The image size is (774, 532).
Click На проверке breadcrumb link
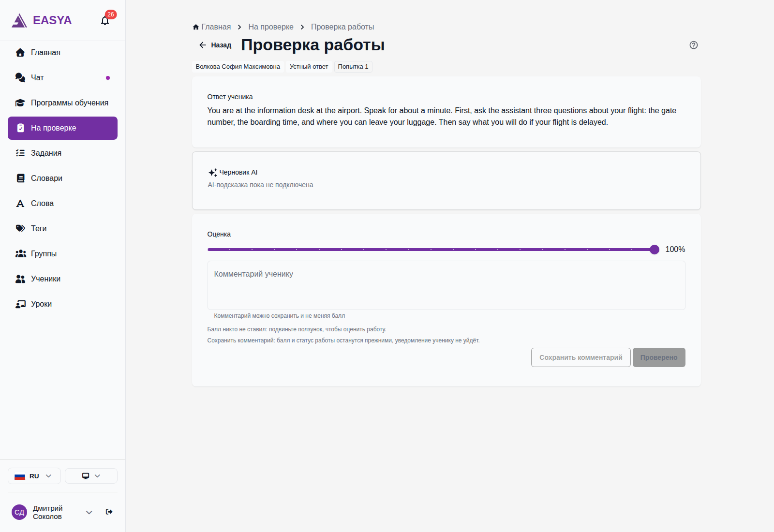pyautogui.click(x=271, y=27)
